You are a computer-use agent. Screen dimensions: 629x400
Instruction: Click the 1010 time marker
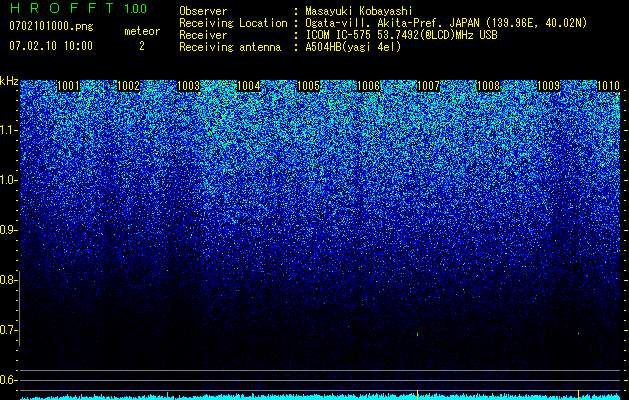pos(608,86)
